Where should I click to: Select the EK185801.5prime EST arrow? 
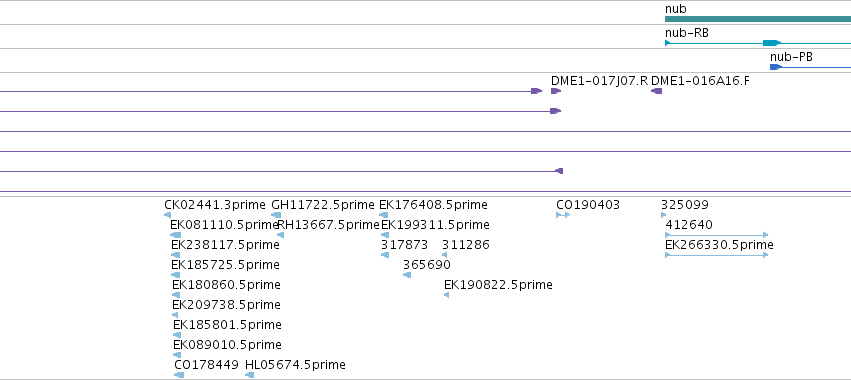177,335
